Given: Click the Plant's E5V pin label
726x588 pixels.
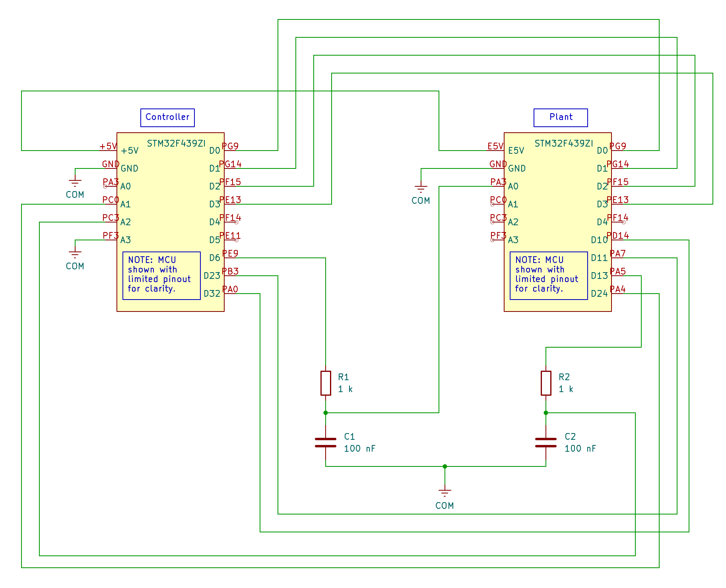Looking at the screenshot, I should (495, 146).
